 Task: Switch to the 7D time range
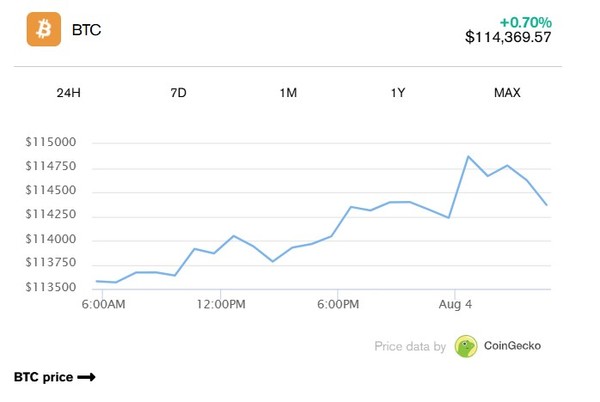click(178, 93)
